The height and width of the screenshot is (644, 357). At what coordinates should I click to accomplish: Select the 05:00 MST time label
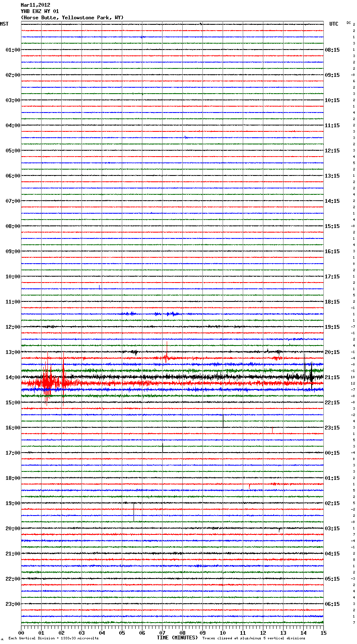tap(13, 151)
